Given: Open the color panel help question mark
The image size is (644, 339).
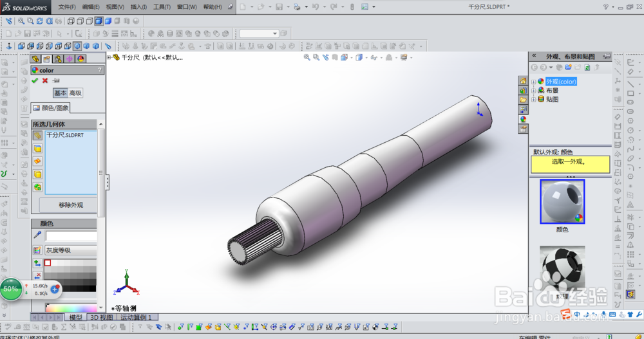Looking at the screenshot, I should coord(100,70).
